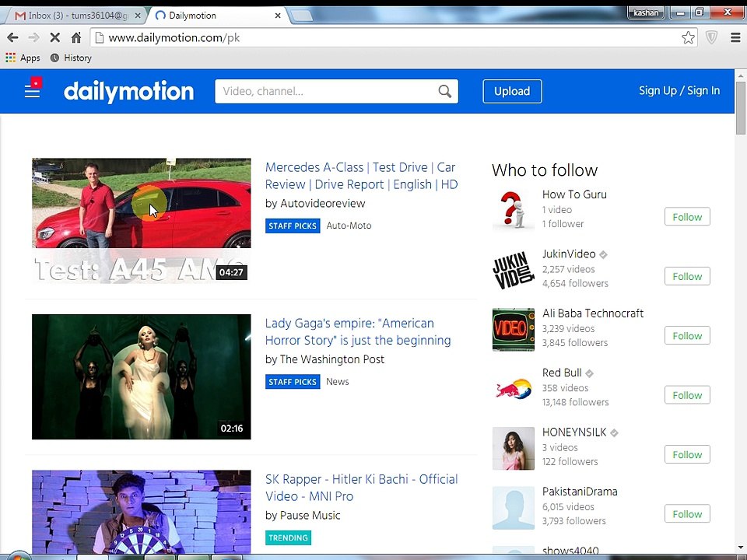
Task: Open a new browser tab
Action: click(301, 16)
